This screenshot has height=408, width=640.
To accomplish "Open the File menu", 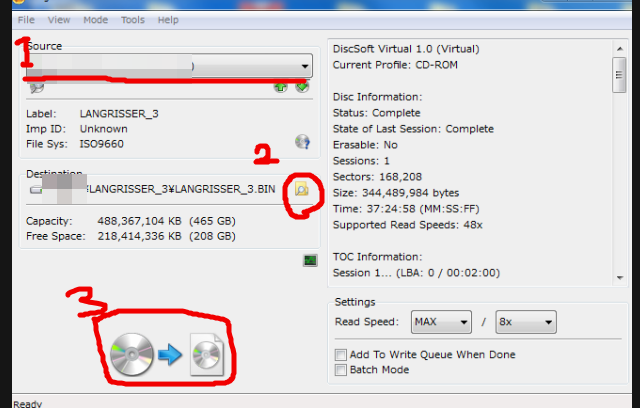I will point(26,20).
